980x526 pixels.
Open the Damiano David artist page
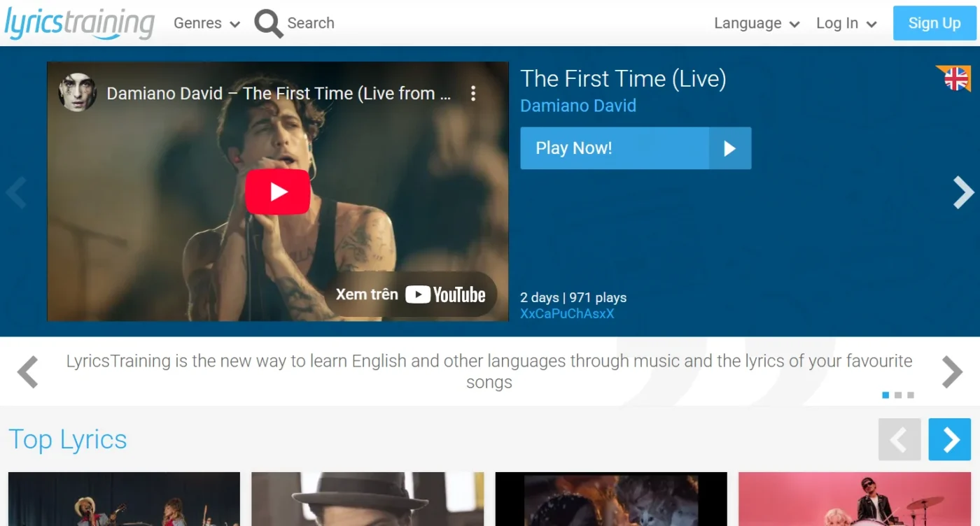[578, 106]
